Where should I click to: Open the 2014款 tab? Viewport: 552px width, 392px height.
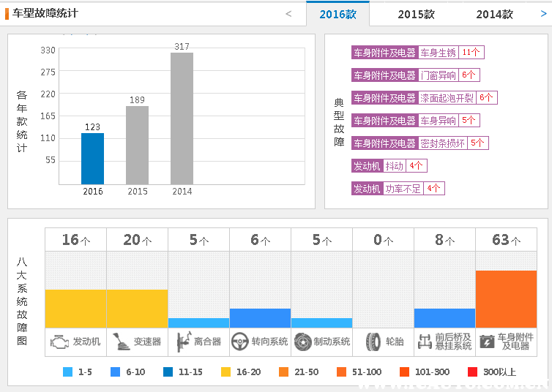[x=494, y=14]
